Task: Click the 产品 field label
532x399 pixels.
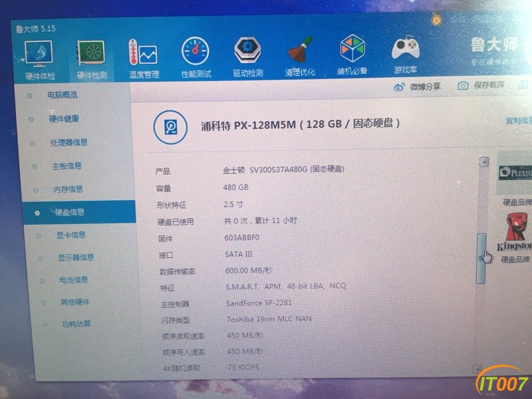Action: 162,172
